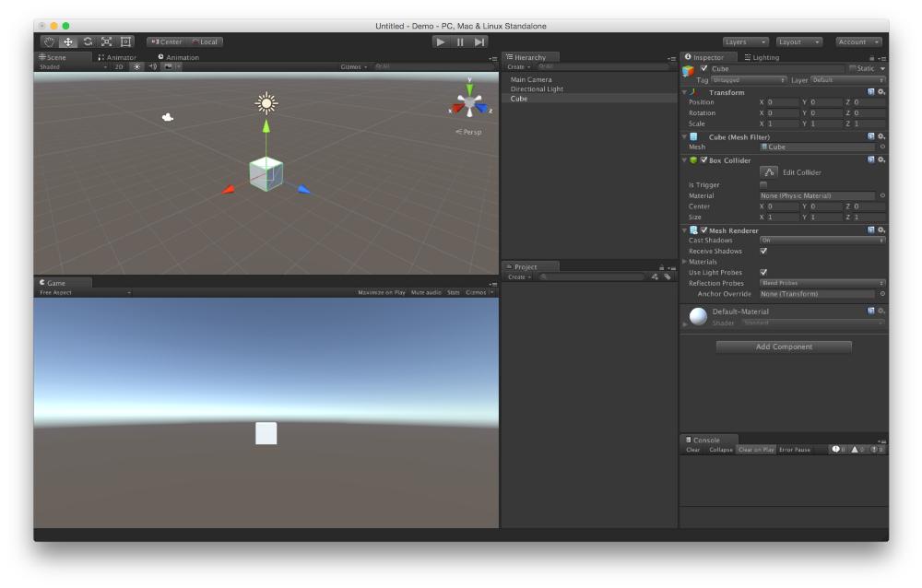Uncheck Receive Shadows checkbox
The image size is (922, 588).
pyautogui.click(x=762, y=251)
